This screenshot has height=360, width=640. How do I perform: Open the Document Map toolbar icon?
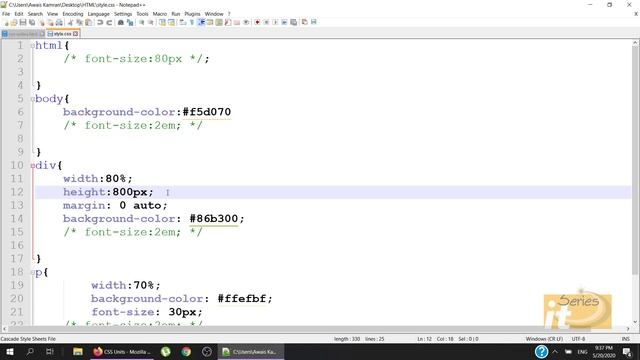(219, 22)
